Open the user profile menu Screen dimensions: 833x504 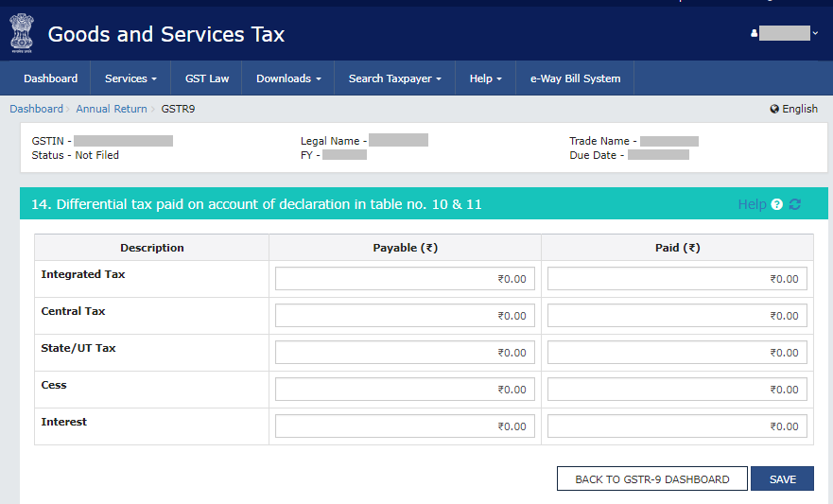pos(785,33)
